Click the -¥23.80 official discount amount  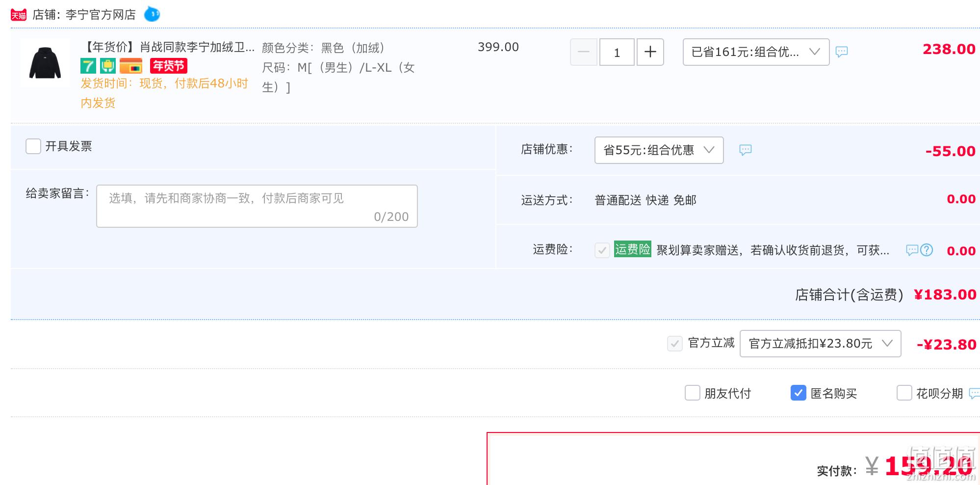tap(947, 345)
